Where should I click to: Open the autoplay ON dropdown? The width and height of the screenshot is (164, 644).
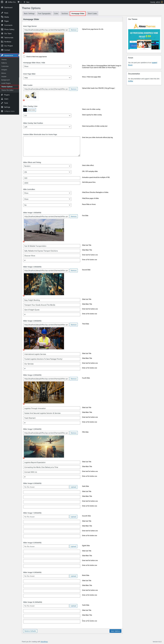pyautogui.click(x=47, y=172)
